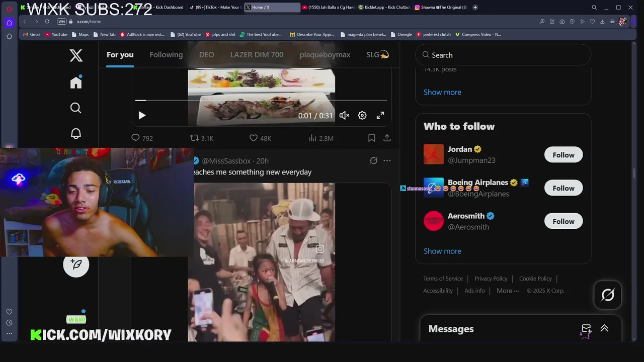The width and height of the screenshot is (644, 362).
Task: Play the MissSassbox video thumbnail
Action: pyautogui.click(x=261, y=262)
